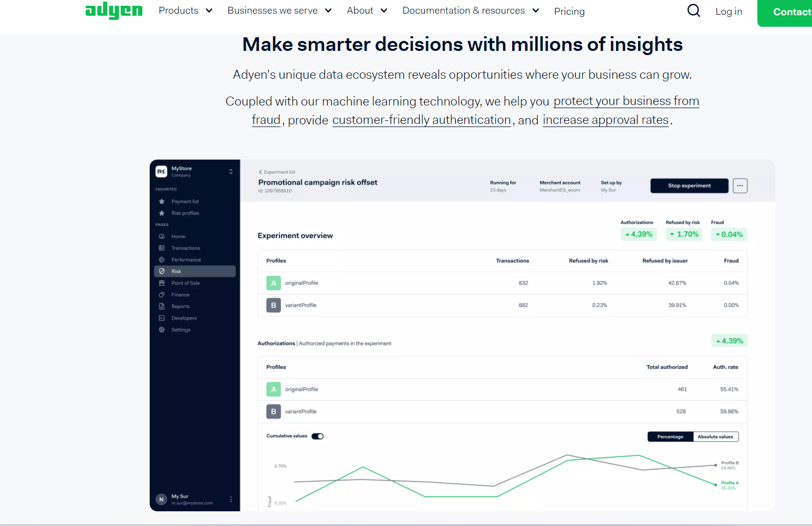Click the Adyen logo
This screenshot has height=526, width=812.
pyautogui.click(x=113, y=10)
